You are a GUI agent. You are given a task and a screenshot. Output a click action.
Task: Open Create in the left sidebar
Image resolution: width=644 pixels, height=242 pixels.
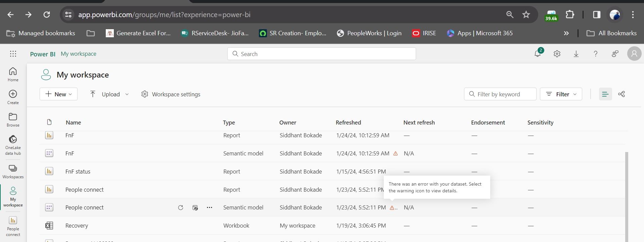pyautogui.click(x=13, y=97)
